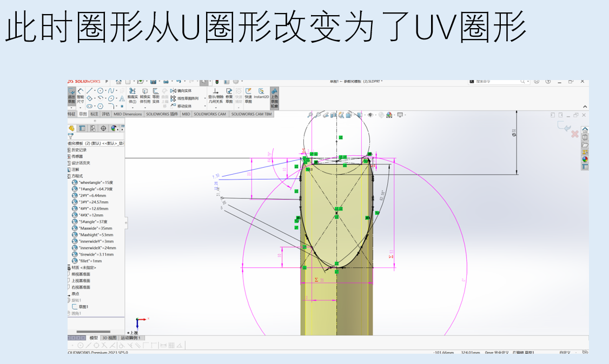Switch to MBD Dimensions tab
The image size is (609, 364).
[128, 114]
